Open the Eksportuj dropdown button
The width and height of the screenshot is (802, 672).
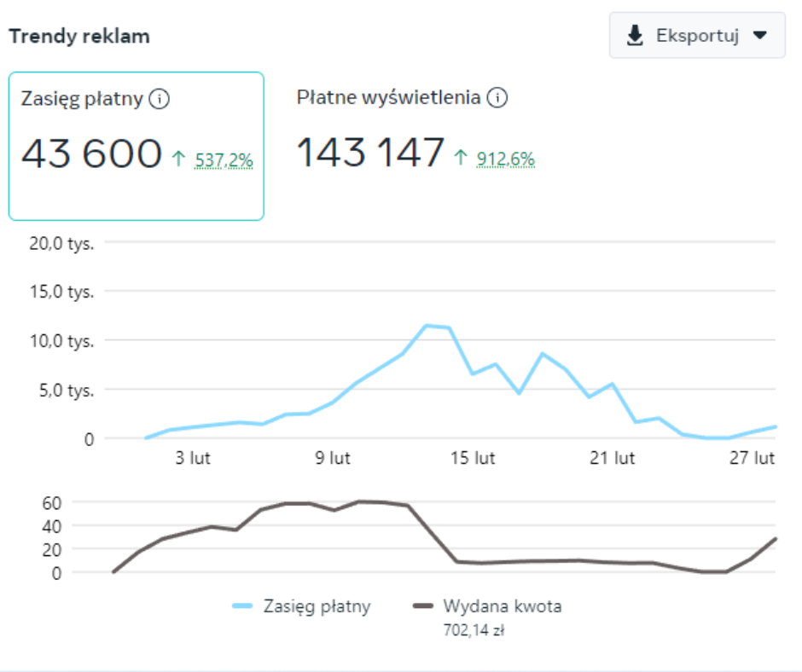click(697, 35)
